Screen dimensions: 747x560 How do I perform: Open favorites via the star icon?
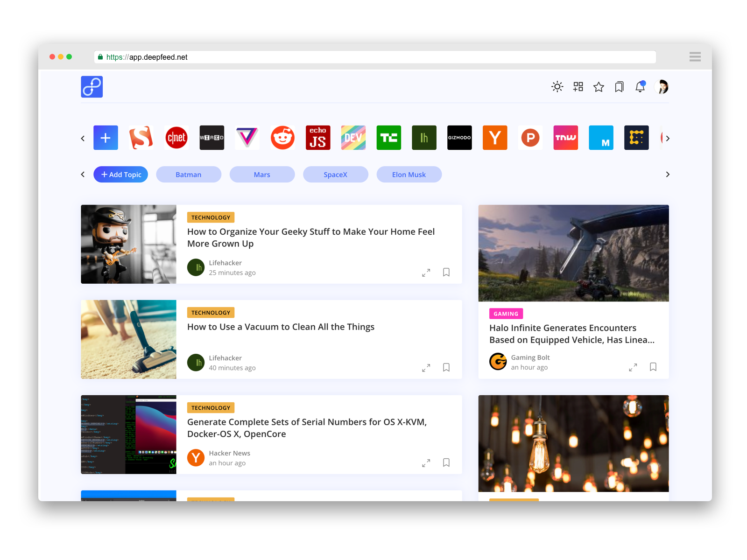click(599, 86)
